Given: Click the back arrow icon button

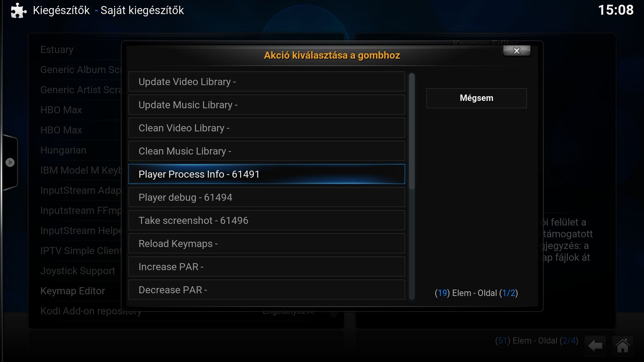Looking at the screenshot, I should coord(595,346).
